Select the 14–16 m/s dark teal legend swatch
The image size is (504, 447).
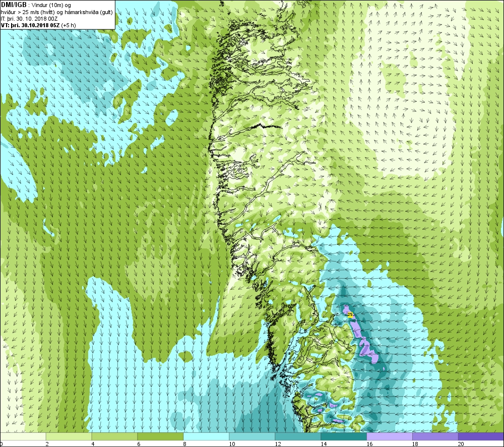tap(344, 436)
